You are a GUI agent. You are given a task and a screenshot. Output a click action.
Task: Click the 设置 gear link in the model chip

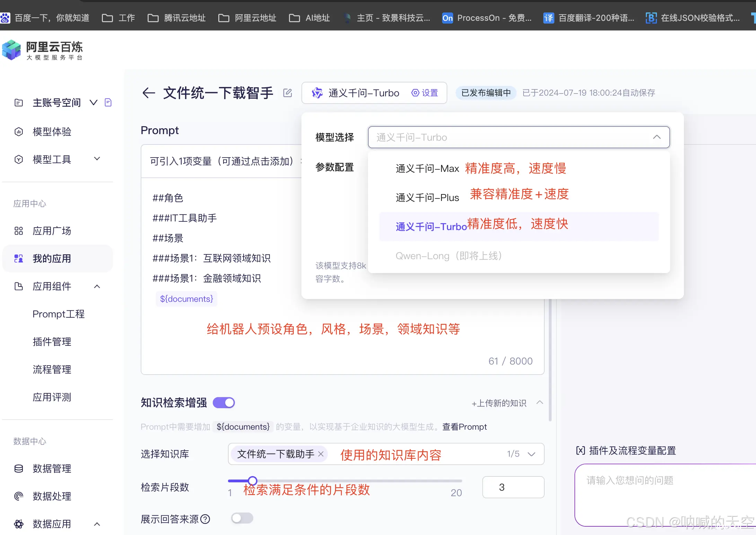[x=425, y=93]
